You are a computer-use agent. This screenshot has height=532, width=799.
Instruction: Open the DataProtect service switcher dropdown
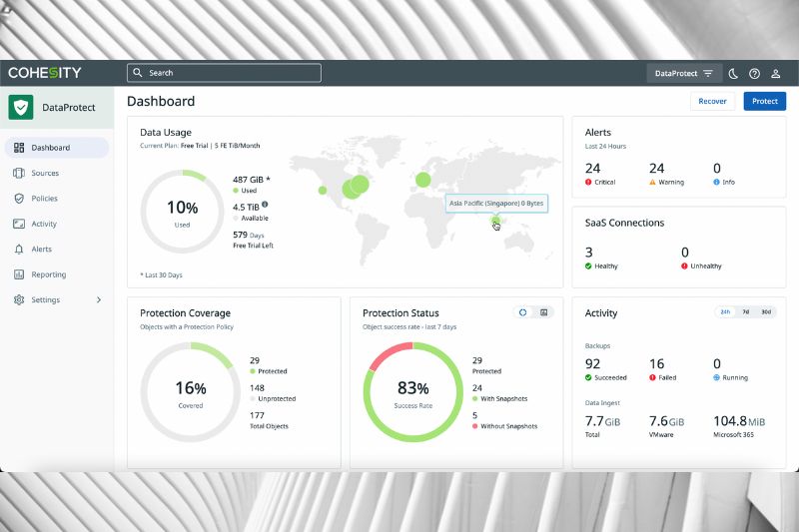coord(684,73)
